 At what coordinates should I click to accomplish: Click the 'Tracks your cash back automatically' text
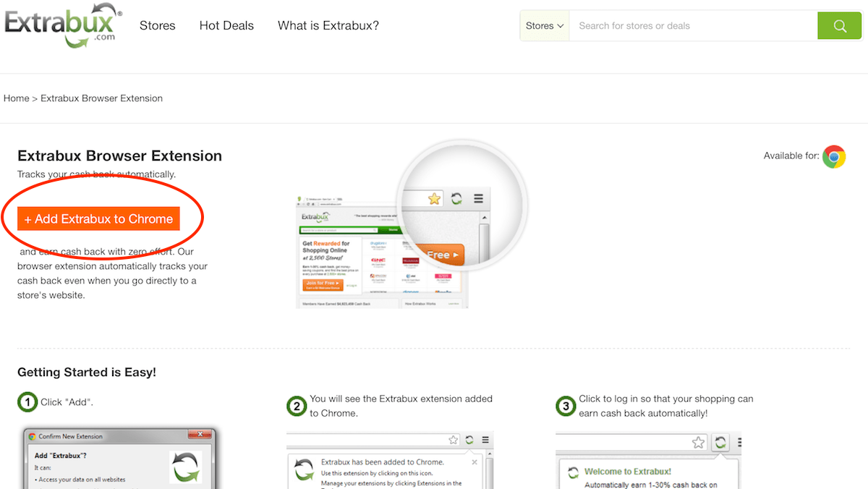click(x=96, y=174)
